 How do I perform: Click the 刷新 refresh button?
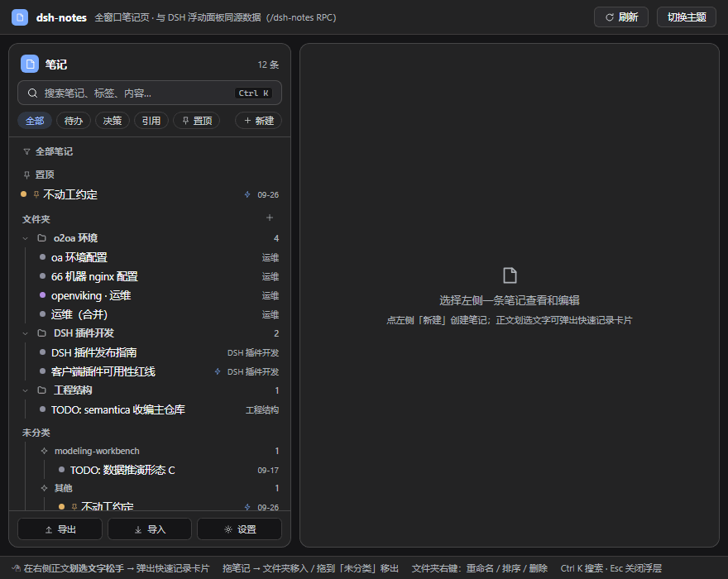tap(621, 17)
